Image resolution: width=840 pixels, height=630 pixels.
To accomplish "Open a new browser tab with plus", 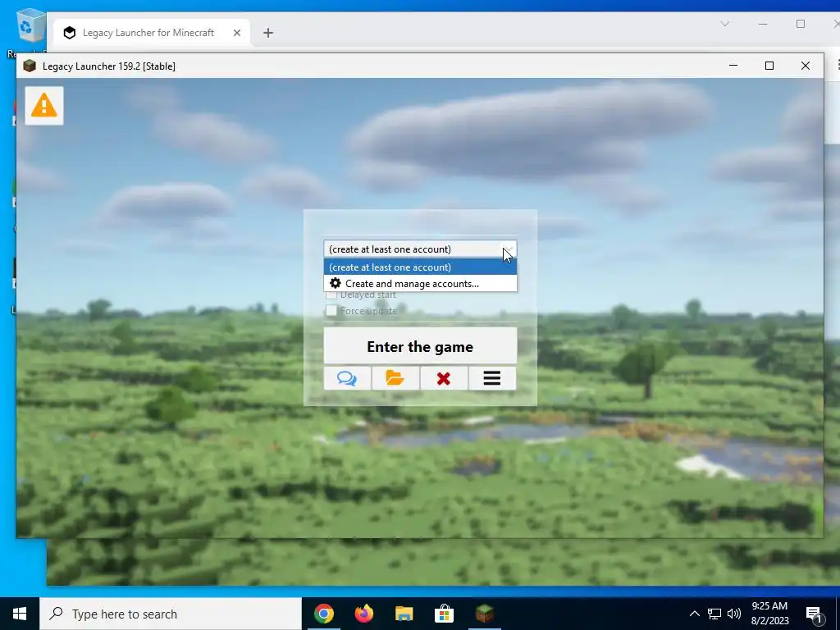I will (x=268, y=33).
